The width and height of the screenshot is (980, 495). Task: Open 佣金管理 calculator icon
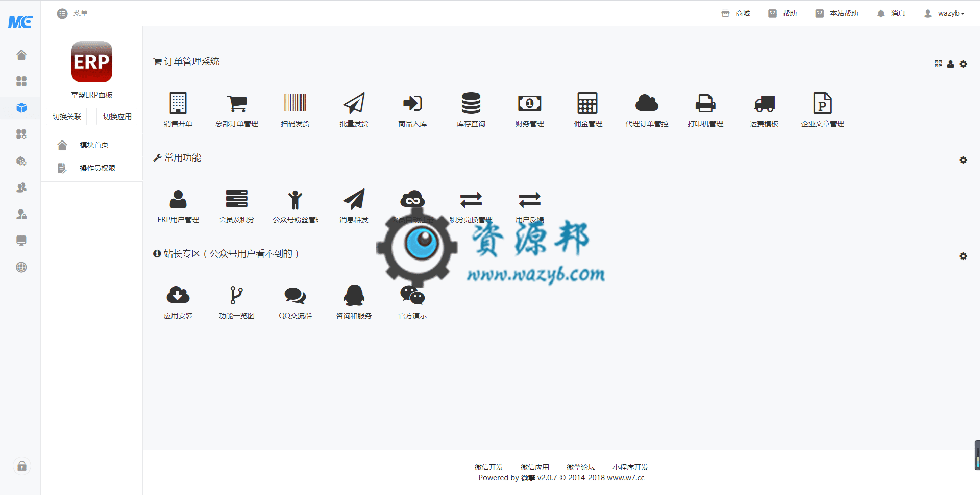click(588, 103)
